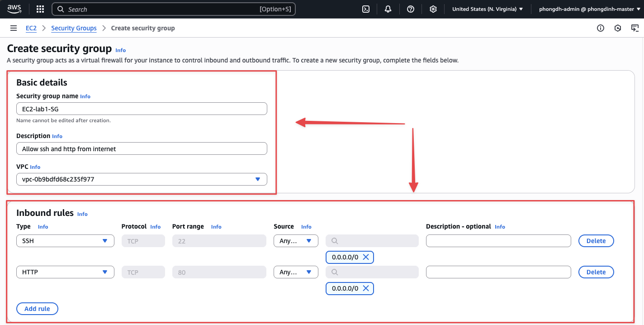Toggle the hamburger side navigation menu
644x325 pixels.
coord(14,28)
